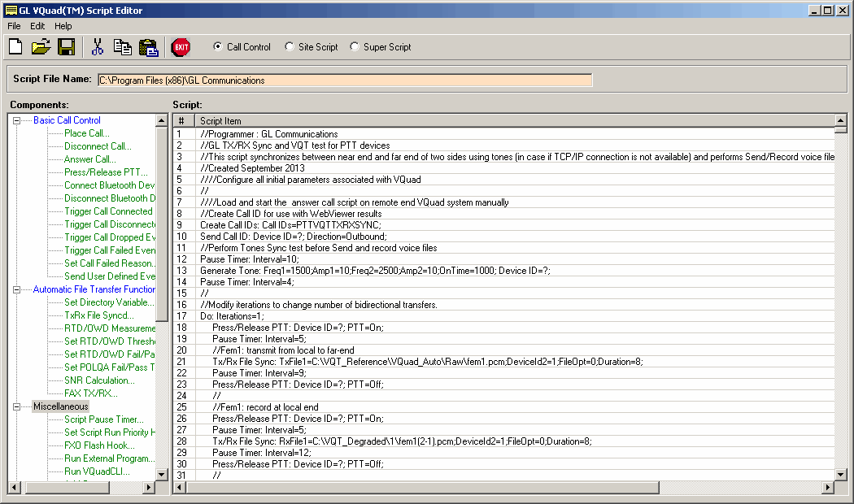
Task: Cut selection with scissors icon
Action: [x=98, y=47]
